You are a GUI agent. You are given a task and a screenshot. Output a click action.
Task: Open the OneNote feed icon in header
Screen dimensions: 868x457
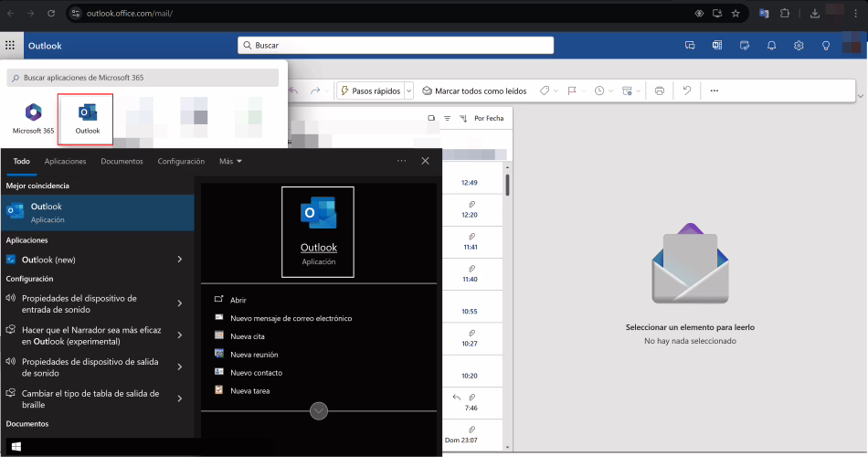717,46
